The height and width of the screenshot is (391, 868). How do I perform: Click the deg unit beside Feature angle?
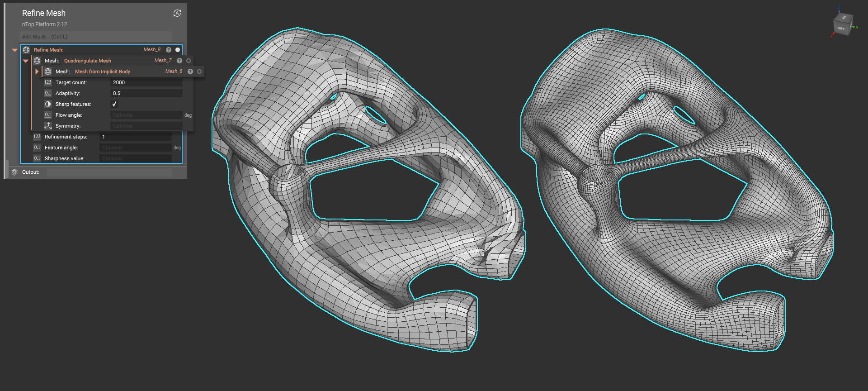tap(177, 148)
